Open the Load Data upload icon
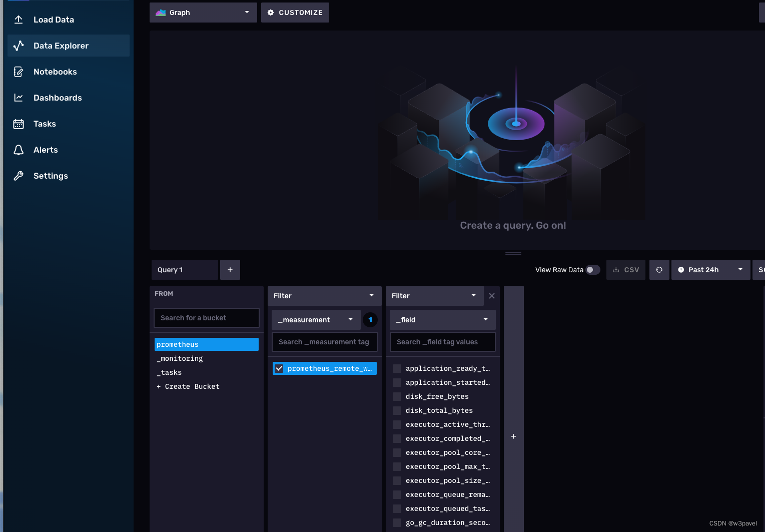765x532 pixels. (x=19, y=20)
